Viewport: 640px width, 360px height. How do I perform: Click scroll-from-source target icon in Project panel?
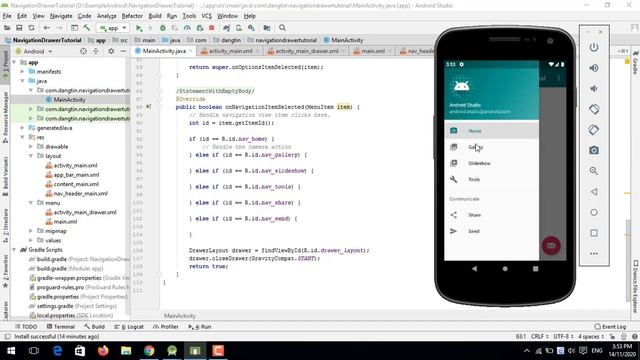point(83,51)
